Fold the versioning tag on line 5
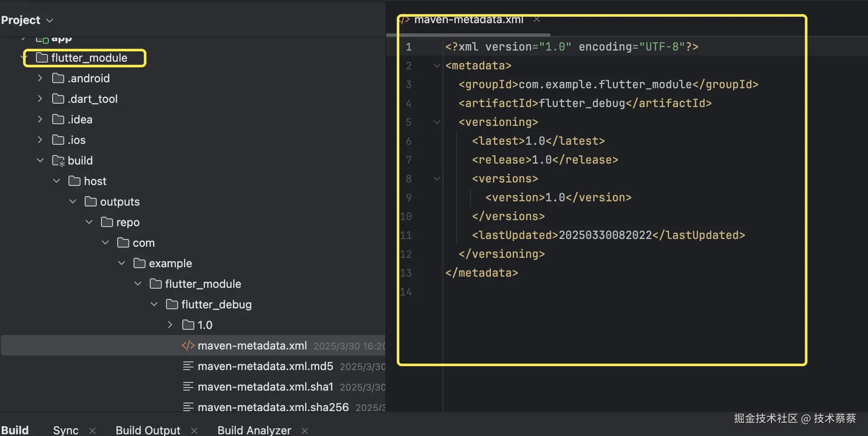 coord(437,122)
